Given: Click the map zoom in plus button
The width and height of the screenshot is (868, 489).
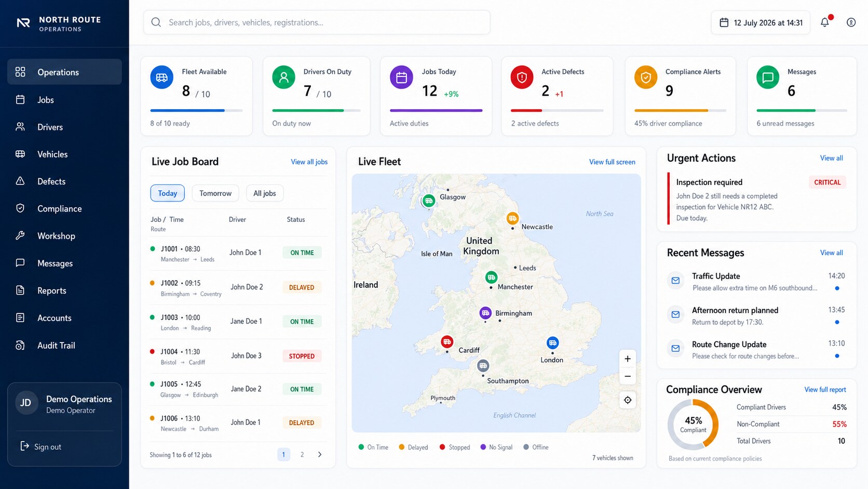Looking at the screenshot, I should (x=627, y=359).
